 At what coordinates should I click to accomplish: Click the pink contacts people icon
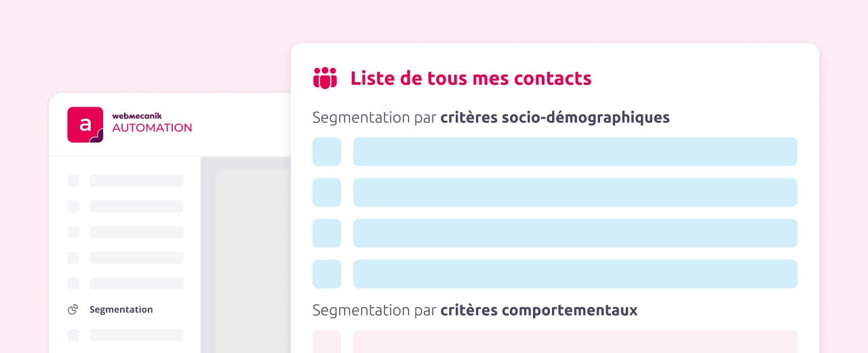pos(325,78)
